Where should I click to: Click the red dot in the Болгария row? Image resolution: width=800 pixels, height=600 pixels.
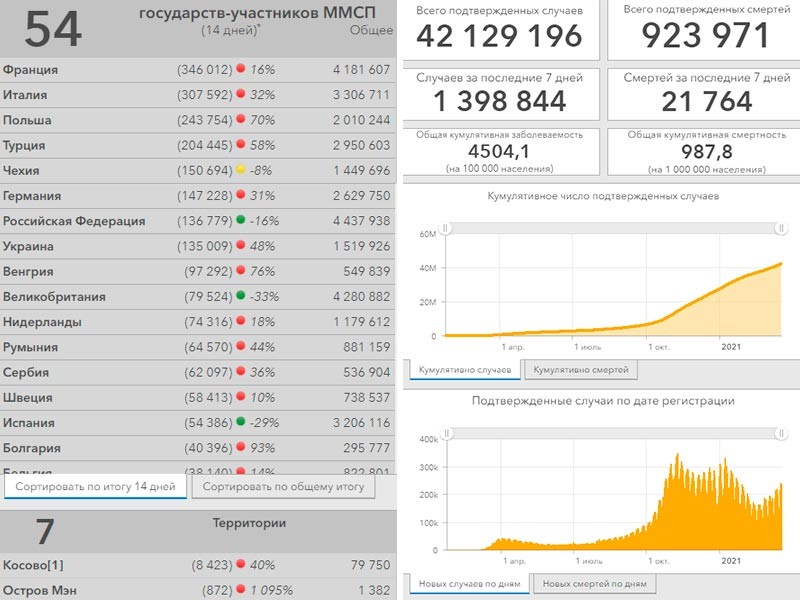pos(241,448)
